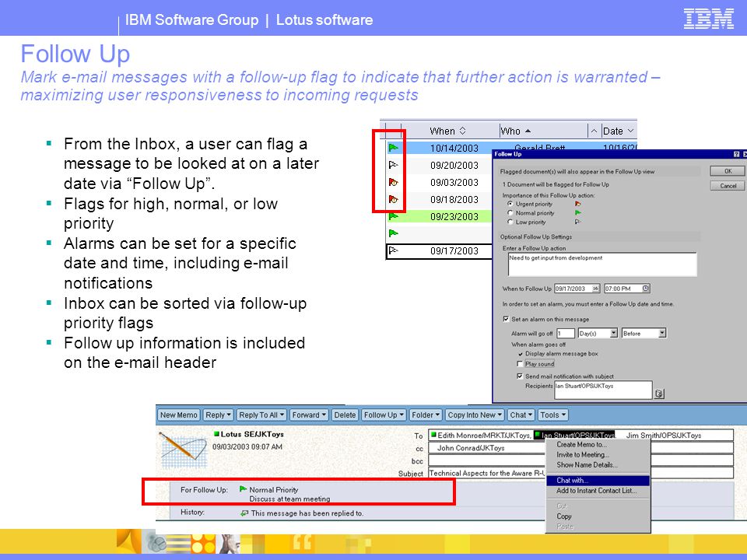
Task: Click the Subject field of the memo
Action: pos(487,473)
